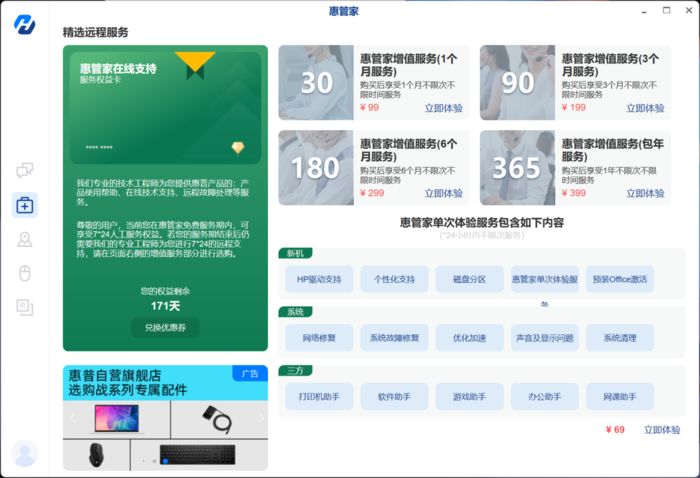Click the 系统 category tag
The height and width of the screenshot is (478, 700).
click(295, 312)
